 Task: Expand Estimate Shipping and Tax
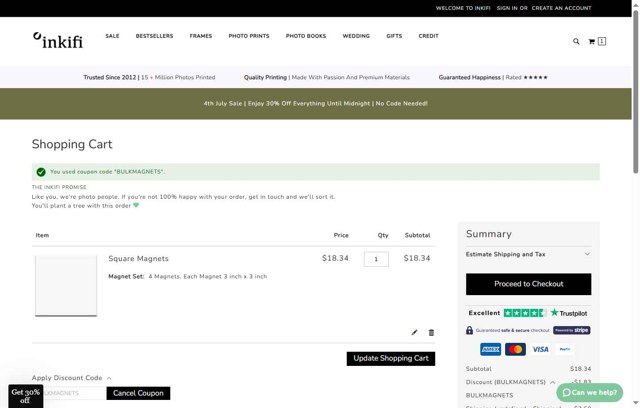point(528,254)
